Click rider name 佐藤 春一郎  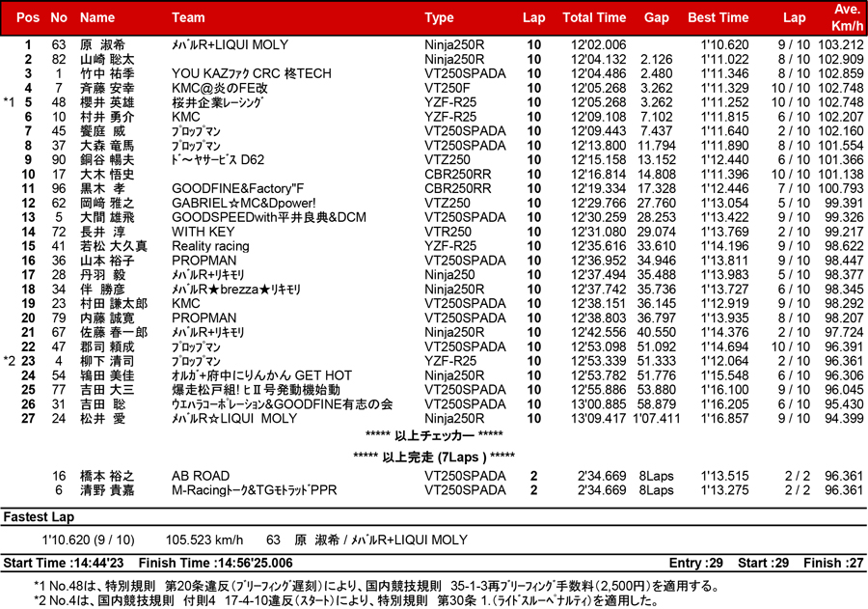[x=114, y=332]
